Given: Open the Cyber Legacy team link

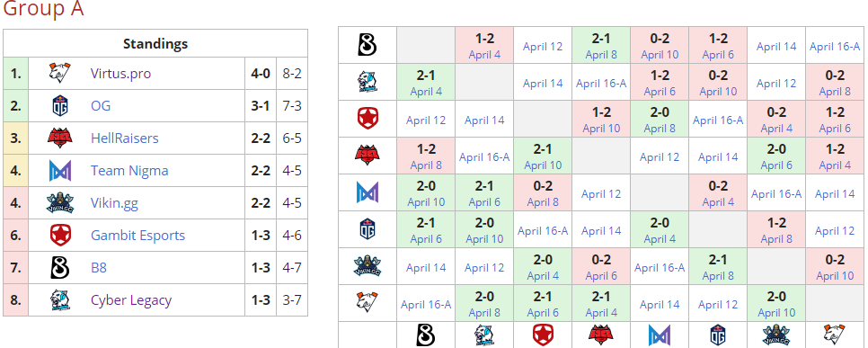Looking at the screenshot, I should (x=131, y=300).
